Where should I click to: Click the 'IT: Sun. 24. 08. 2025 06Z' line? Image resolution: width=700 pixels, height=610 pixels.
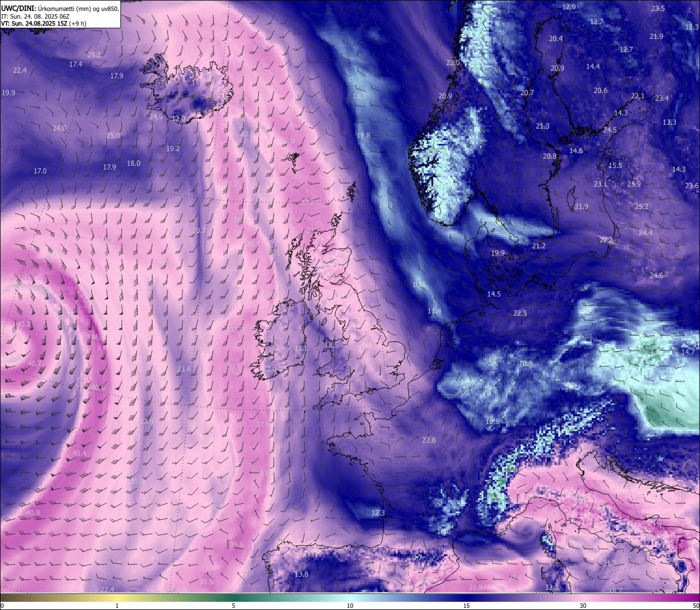[36, 16]
